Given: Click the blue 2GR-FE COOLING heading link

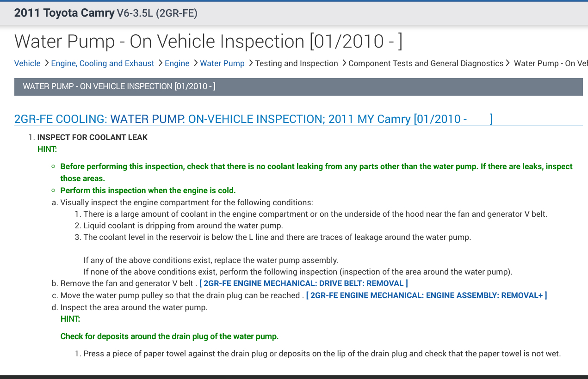Looking at the screenshot, I should coord(241,119).
